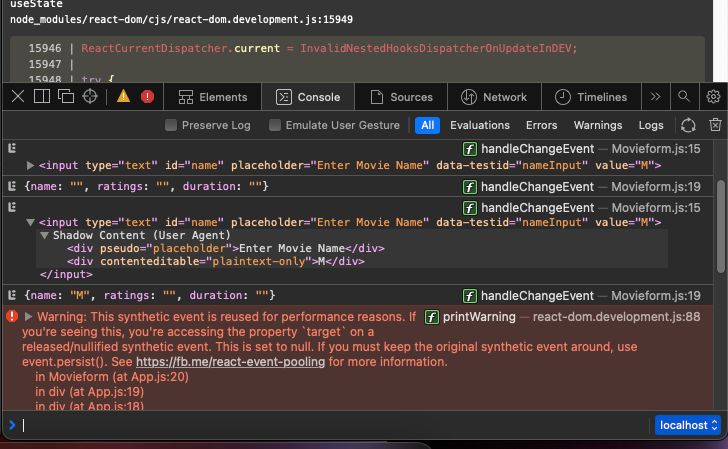This screenshot has width=728, height=449.
Task: Click the log icon beside name "M" object
Action: [x=12, y=295]
